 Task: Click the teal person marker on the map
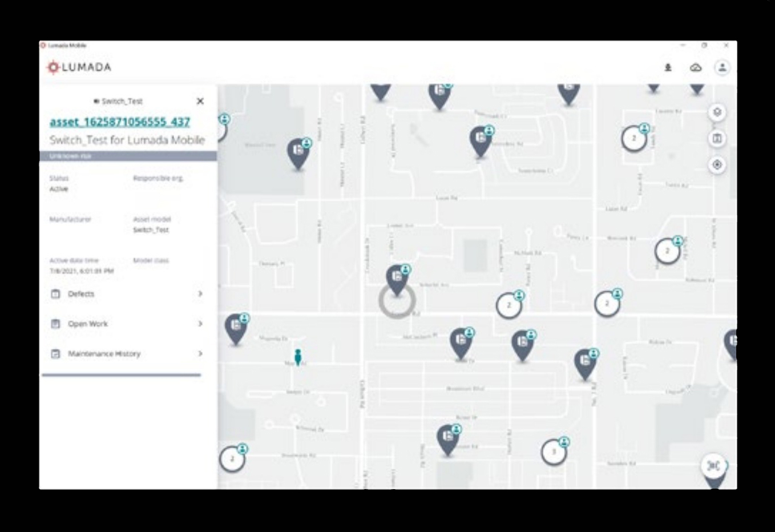[x=297, y=357]
